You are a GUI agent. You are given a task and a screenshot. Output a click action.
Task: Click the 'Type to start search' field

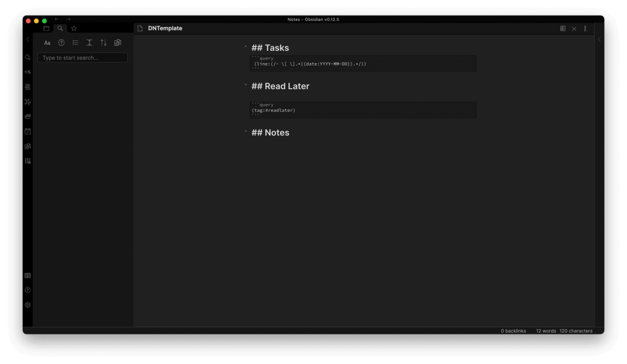click(x=83, y=58)
